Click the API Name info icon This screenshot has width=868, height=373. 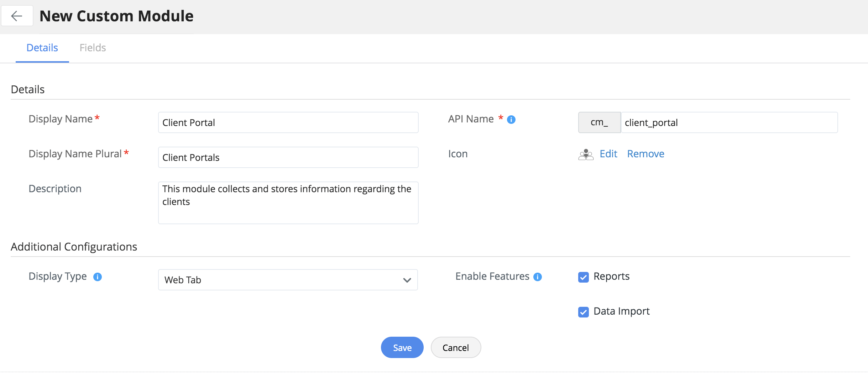point(511,120)
